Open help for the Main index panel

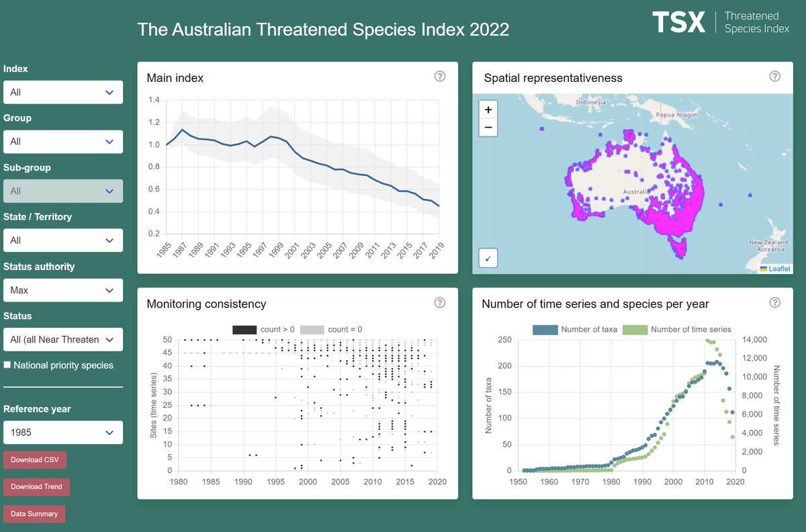pyautogui.click(x=440, y=76)
